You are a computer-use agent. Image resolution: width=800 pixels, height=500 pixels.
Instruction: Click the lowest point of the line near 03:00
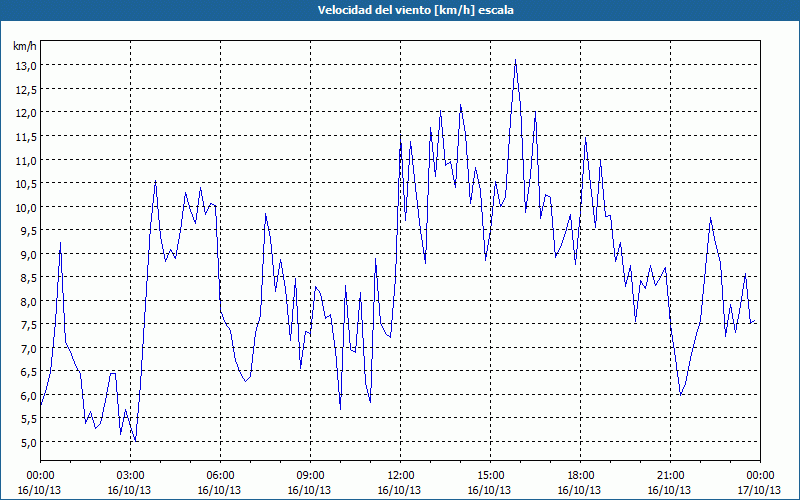click(x=136, y=441)
